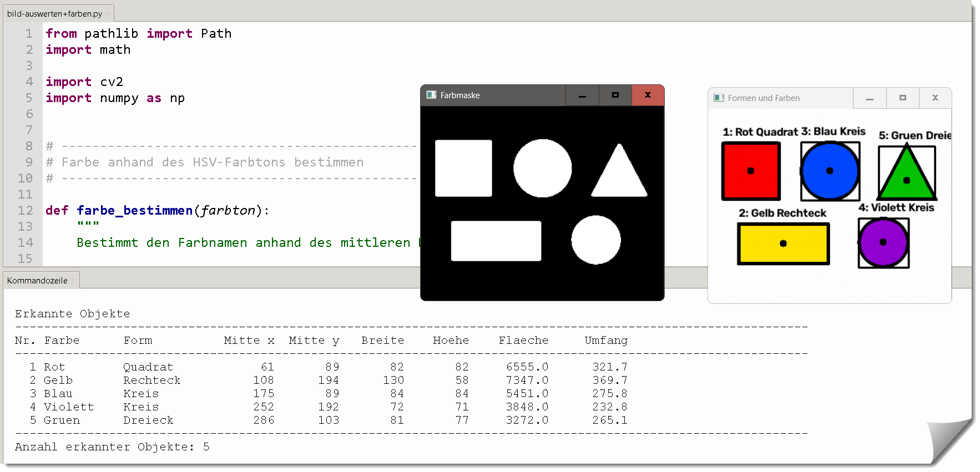The height and width of the screenshot is (472, 980).
Task: Click 'Blau' in output row 3
Action: pyautogui.click(x=58, y=394)
